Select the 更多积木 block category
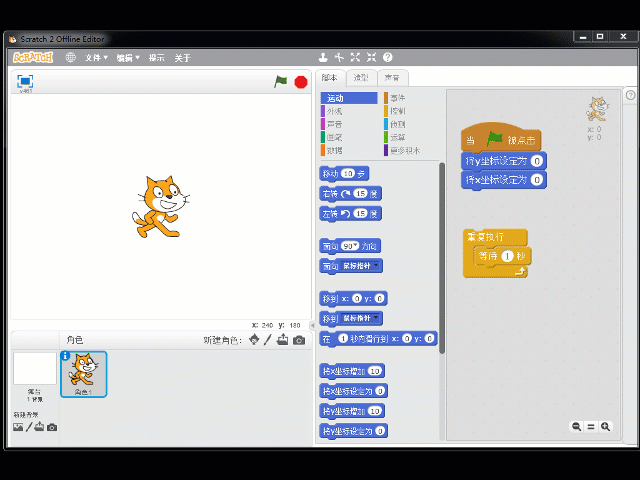The width and height of the screenshot is (640, 480). click(x=411, y=150)
